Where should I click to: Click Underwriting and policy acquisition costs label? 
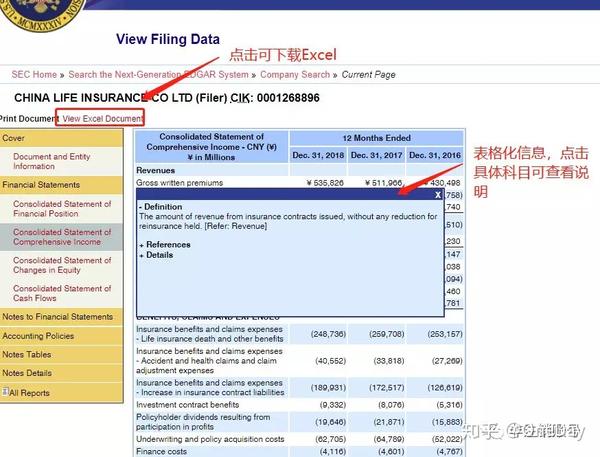coord(210,439)
